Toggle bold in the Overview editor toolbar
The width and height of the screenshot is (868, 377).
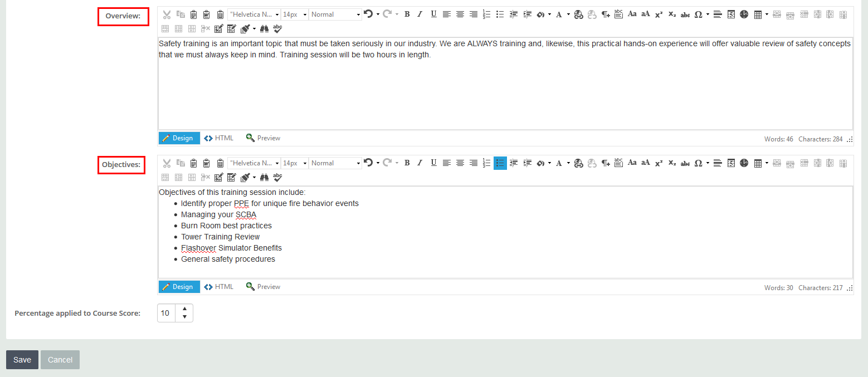(407, 14)
